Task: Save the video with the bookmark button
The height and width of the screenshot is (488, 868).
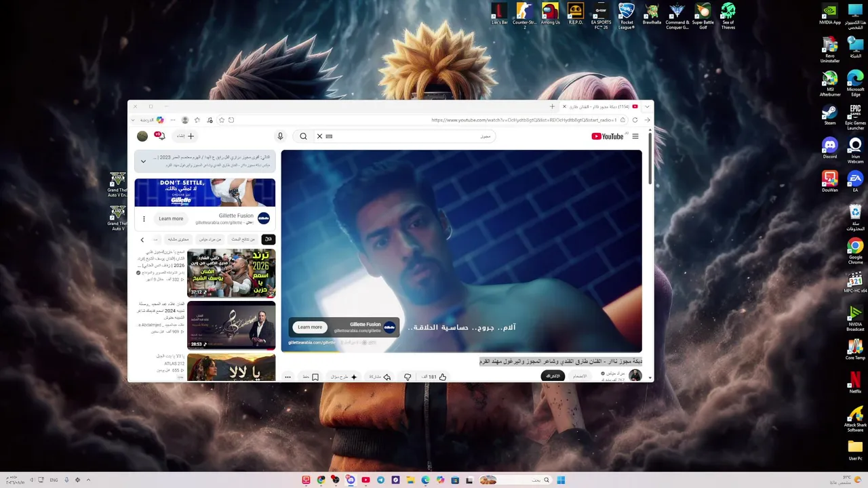Action: tap(310, 377)
